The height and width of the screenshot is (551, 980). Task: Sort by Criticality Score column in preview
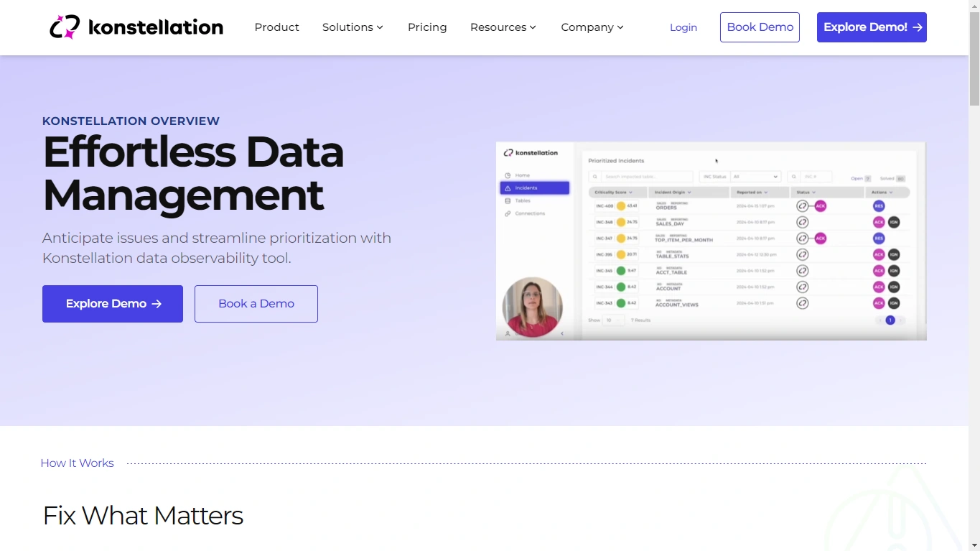tap(617, 193)
